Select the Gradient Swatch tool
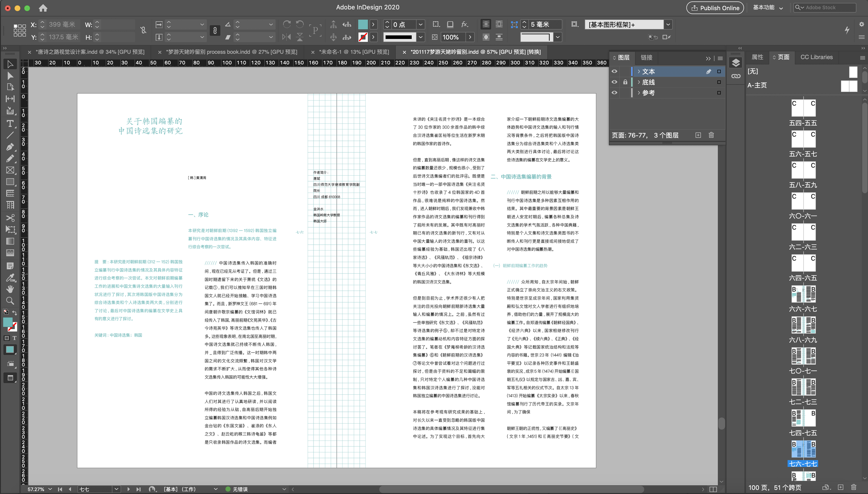The height and width of the screenshot is (494, 868). [x=10, y=241]
